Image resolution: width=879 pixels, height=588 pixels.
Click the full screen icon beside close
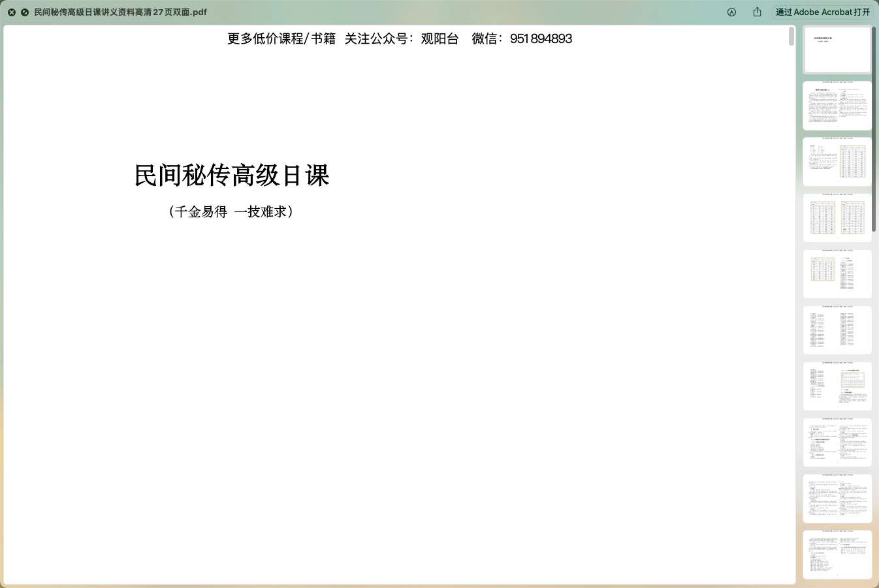point(25,12)
